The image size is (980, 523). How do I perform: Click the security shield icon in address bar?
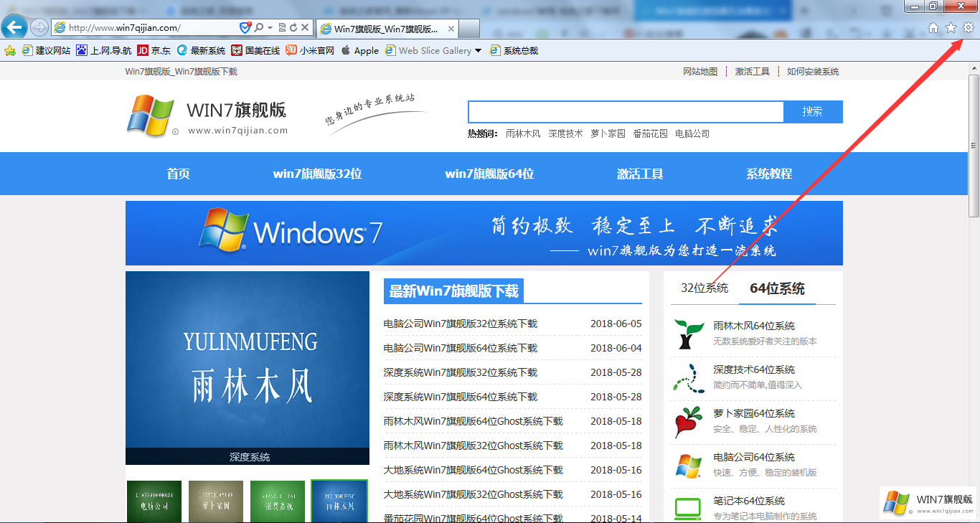point(245,27)
